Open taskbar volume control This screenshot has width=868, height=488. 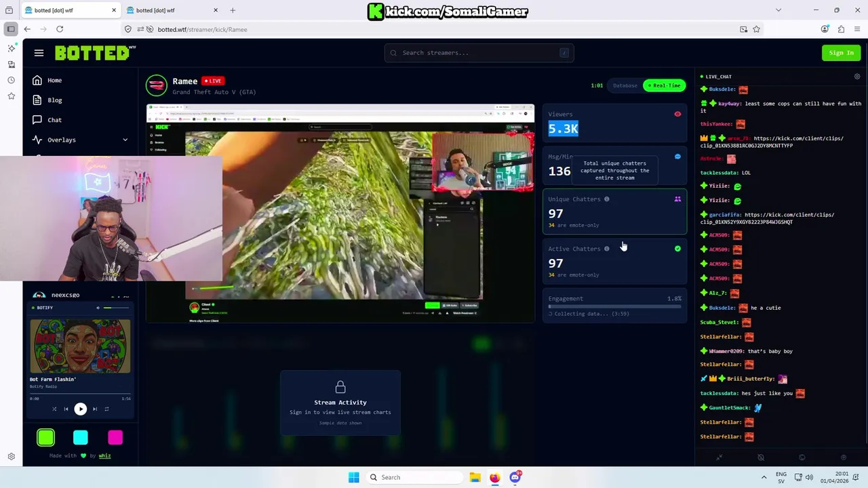click(x=808, y=477)
